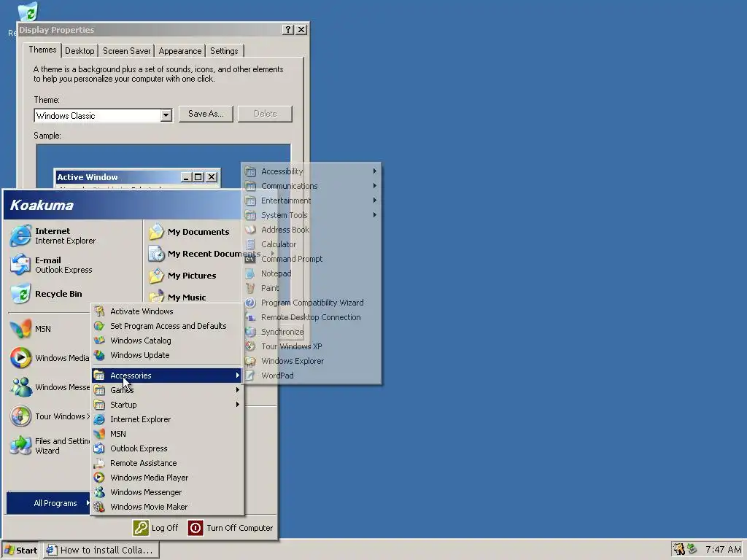Open Outlook Express in All Programs list
The height and width of the screenshot is (560, 747).
click(x=167, y=448)
